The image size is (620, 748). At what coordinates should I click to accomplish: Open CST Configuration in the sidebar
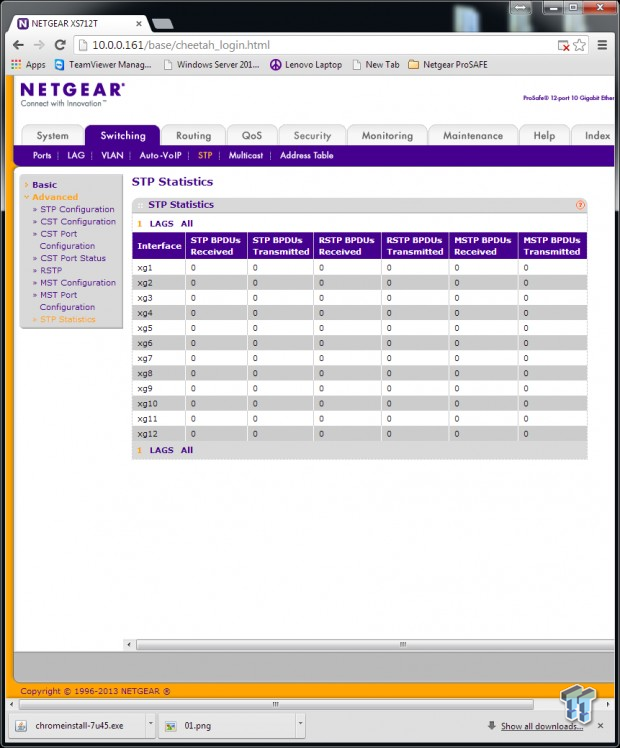coord(78,222)
